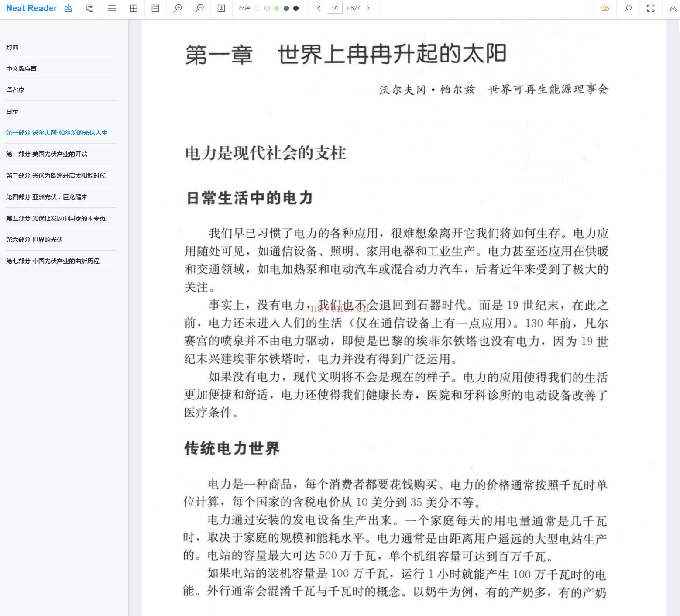Screen dimensions: 680x616
Task: Go to previous page arrow
Action: pyautogui.click(x=319, y=8)
